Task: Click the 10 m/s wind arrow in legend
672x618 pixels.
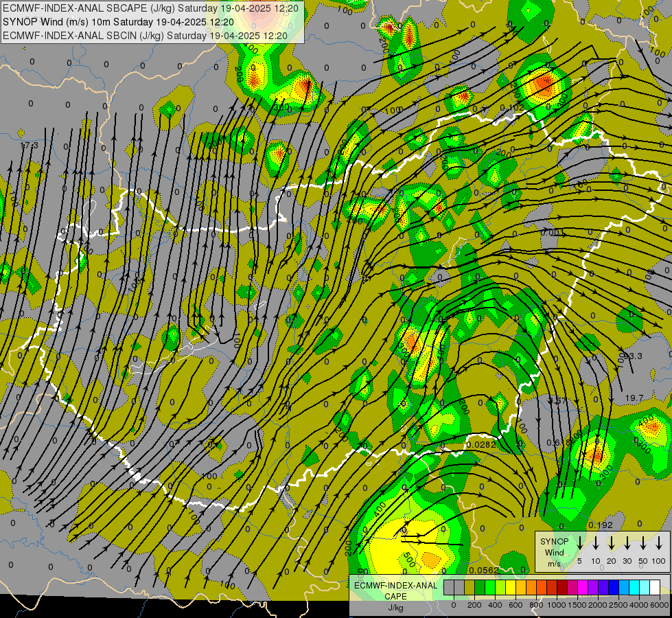Action: pyautogui.click(x=596, y=543)
